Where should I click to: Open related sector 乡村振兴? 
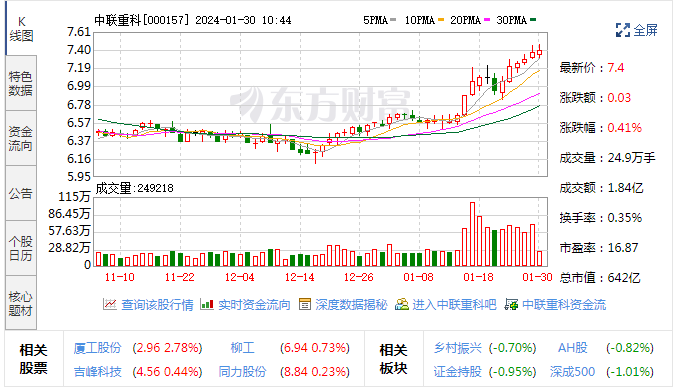[x=458, y=348]
